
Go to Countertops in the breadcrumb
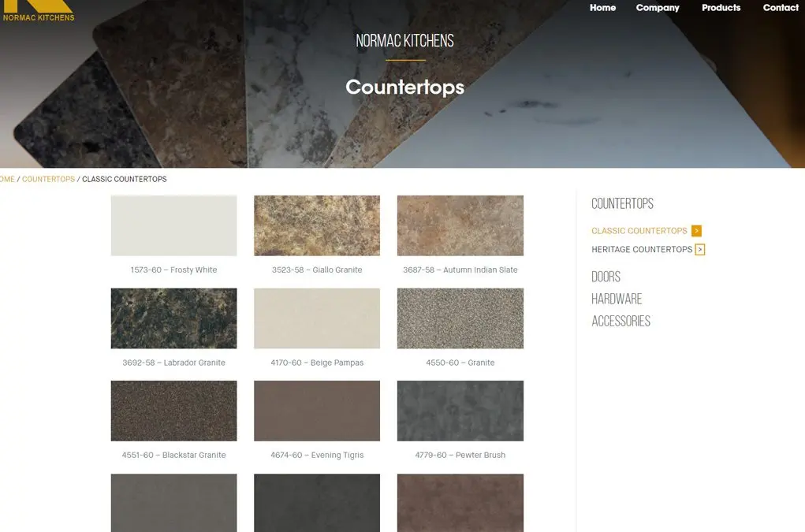tap(48, 179)
